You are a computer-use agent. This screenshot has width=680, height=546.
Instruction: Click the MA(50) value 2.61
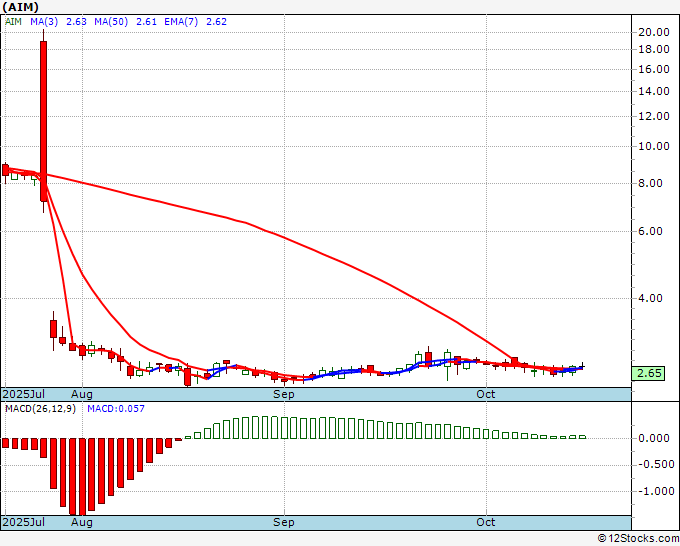click(147, 22)
